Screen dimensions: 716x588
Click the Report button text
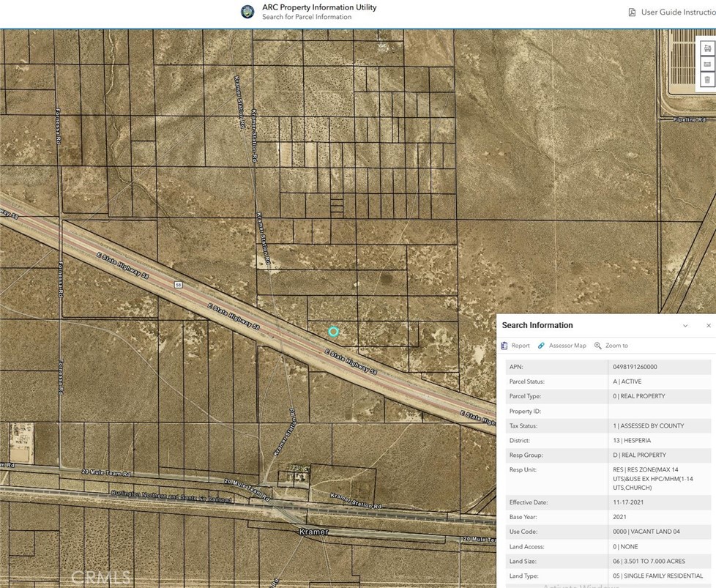521,346
